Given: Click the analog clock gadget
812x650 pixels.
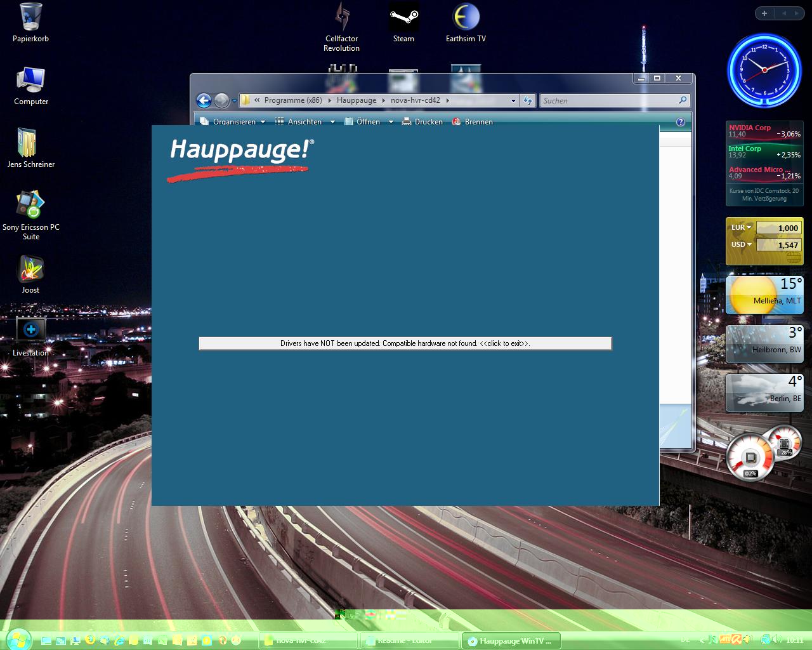Looking at the screenshot, I should click(x=764, y=69).
